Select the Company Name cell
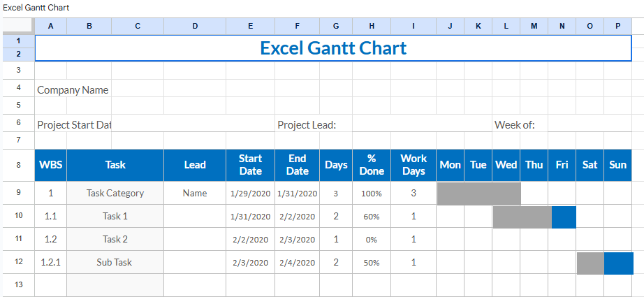Viewport: 644px width, 297px height. click(x=73, y=89)
